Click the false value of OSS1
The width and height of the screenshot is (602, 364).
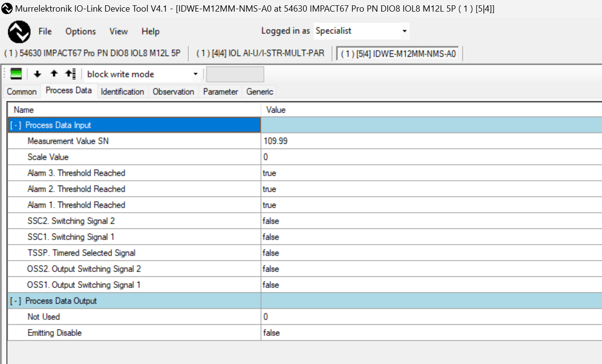coord(271,285)
